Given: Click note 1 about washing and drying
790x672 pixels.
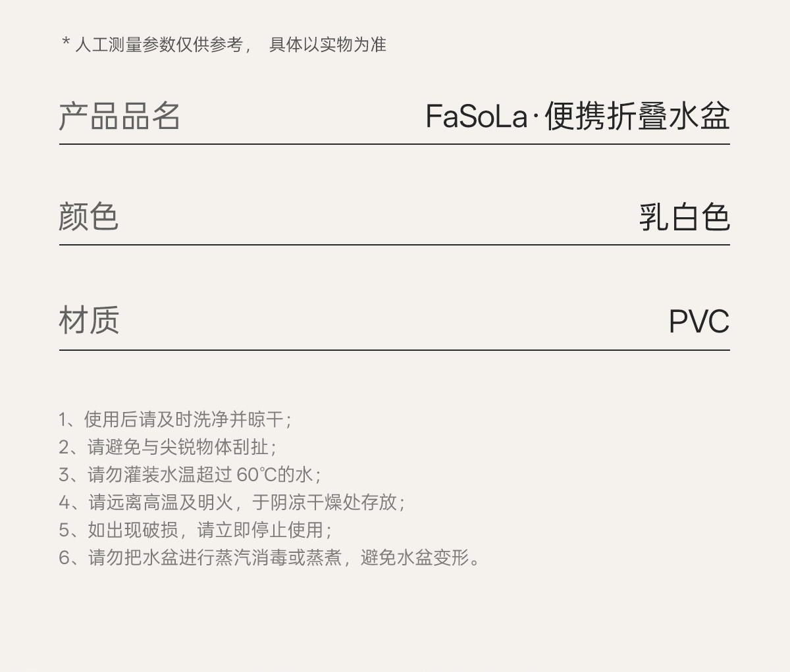Looking at the screenshot, I should tap(175, 419).
